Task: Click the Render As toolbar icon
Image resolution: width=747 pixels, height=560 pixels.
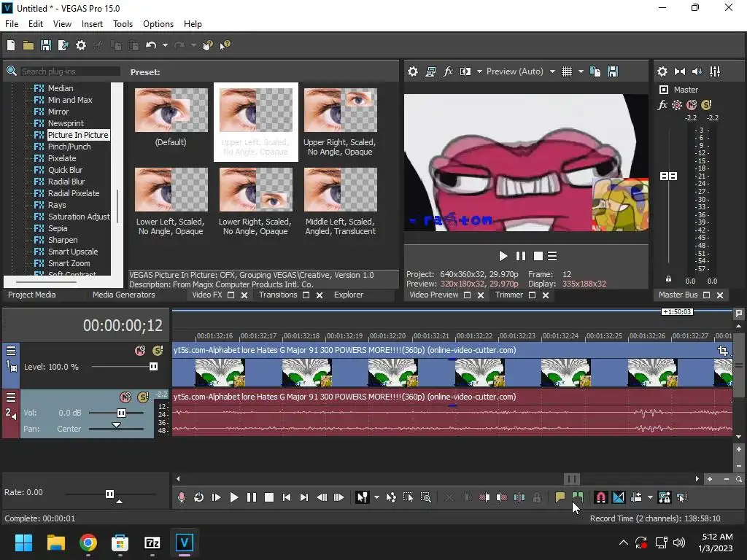Action: (63, 45)
